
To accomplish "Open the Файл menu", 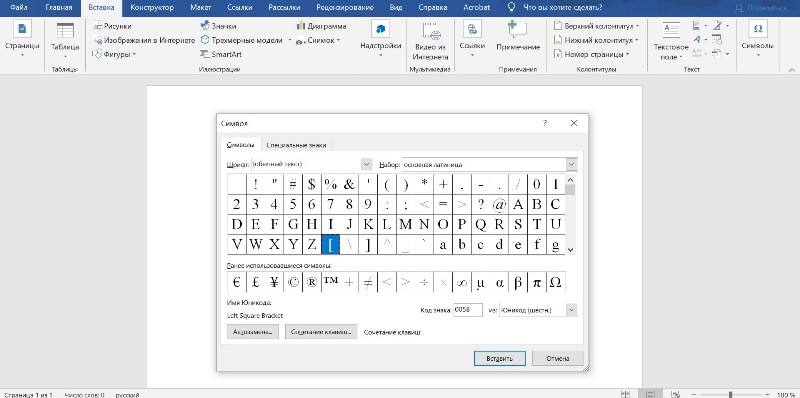I will 18,8.
